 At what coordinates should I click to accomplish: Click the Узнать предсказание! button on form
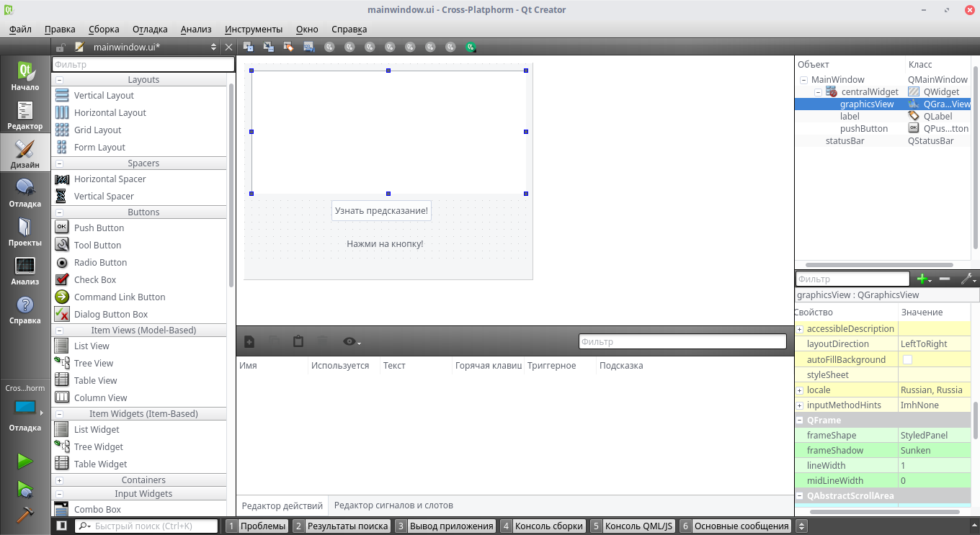pyautogui.click(x=381, y=211)
